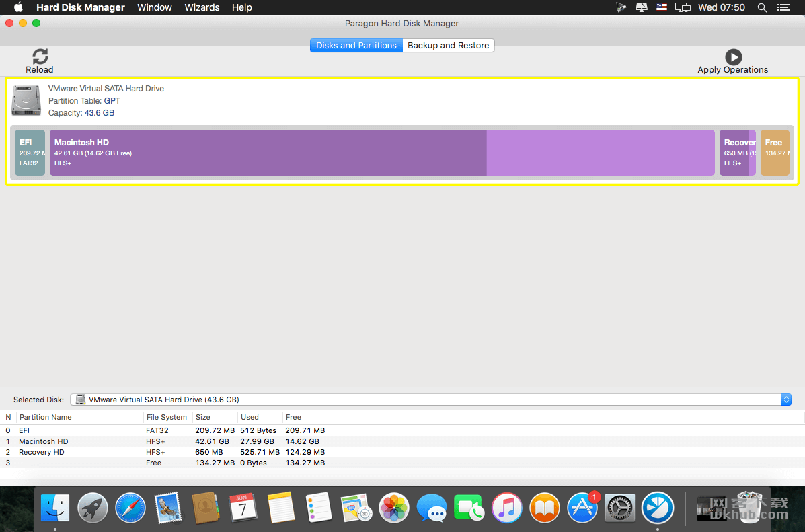The width and height of the screenshot is (805, 532).
Task: Open the Selected Disk dropdown
Action: coord(430,400)
